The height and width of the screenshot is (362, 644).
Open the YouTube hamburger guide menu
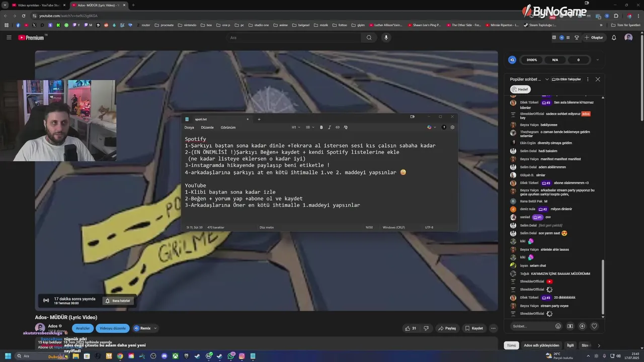point(9,38)
